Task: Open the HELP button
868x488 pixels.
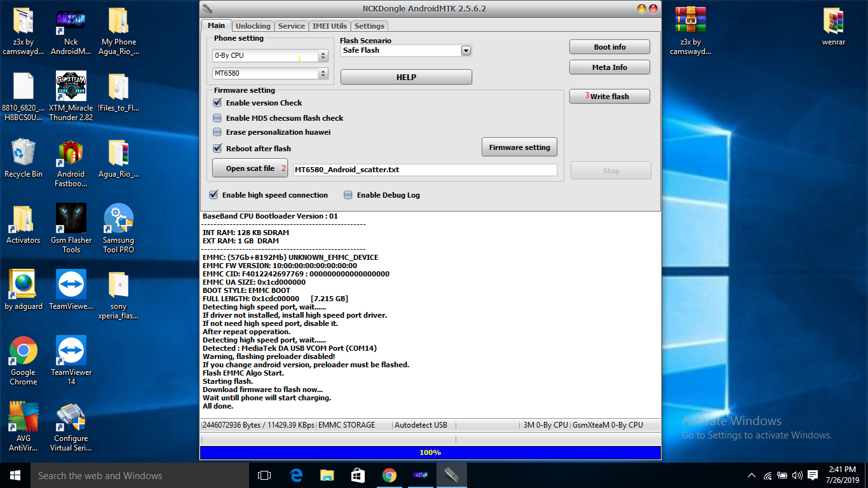Action: click(x=406, y=77)
